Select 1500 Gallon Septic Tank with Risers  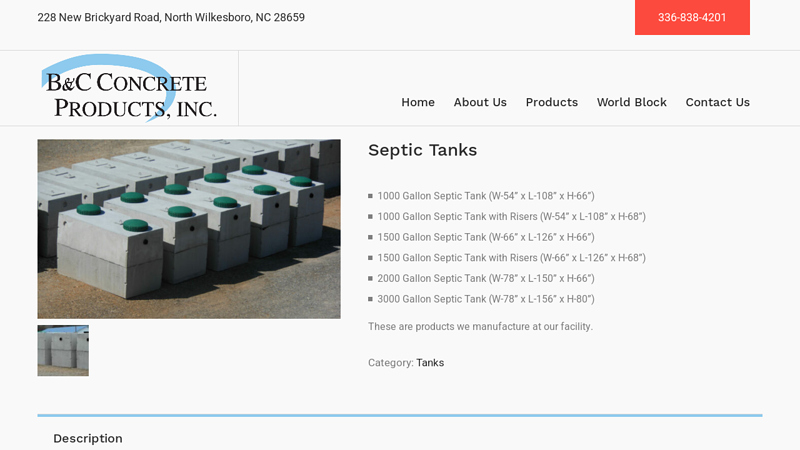pyautogui.click(x=511, y=258)
